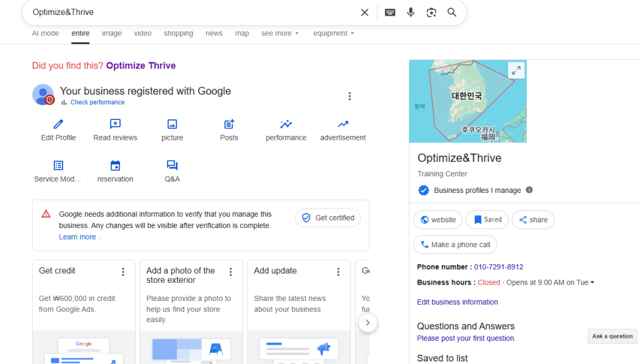Click the Posts icon
Viewport: 640px width, 364px height.
pyautogui.click(x=229, y=124)
